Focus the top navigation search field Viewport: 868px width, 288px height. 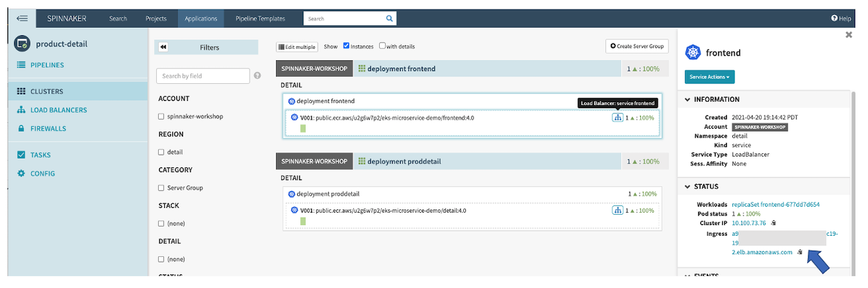[x=342, y=18]
